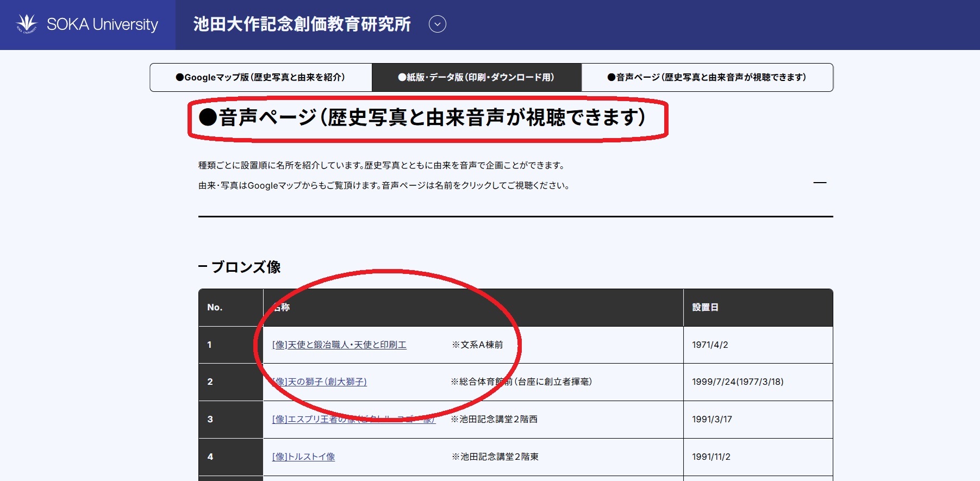Expand the 池田大作記念創価教育研究所 dropdown chevron
Viewport: 980px width, 481px height.
pos(438,24)
